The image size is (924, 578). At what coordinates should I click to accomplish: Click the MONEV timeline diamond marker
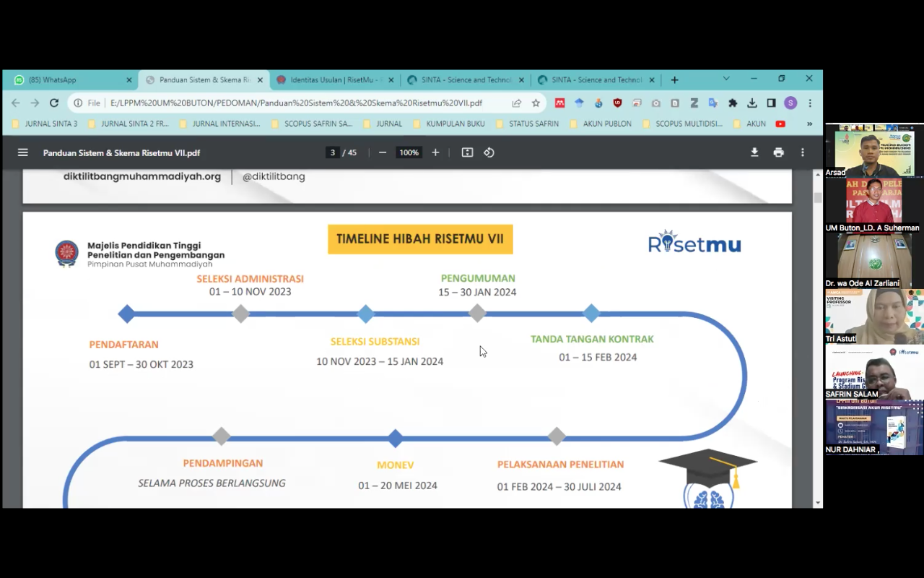(x=395, y=438)
